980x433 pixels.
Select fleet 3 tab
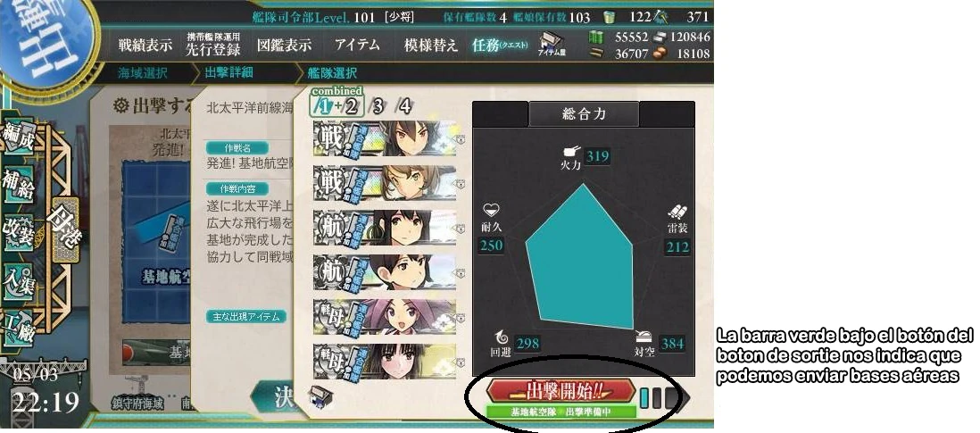point(377,106)
